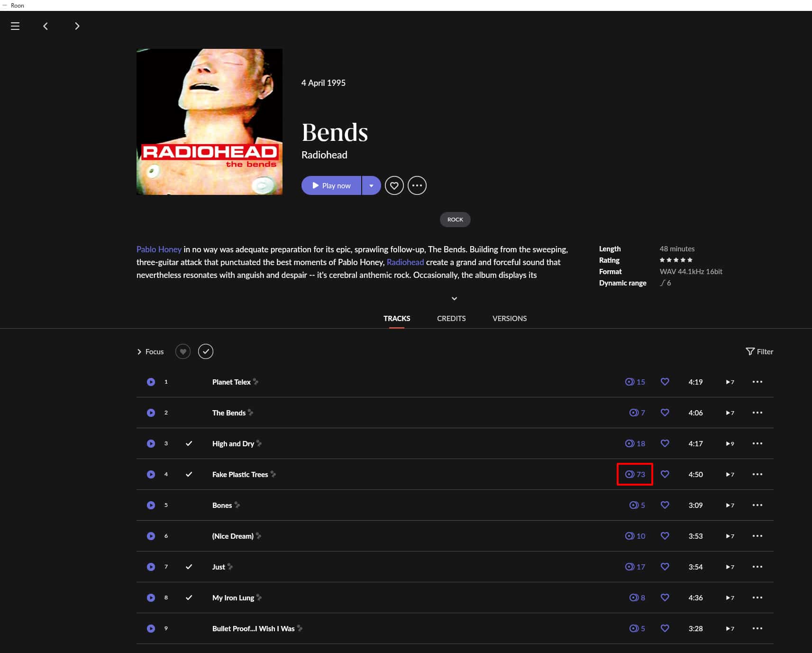Open album more options ellipsis button
The width and height of the screenshot is (812, 653).
click(x=417, y=185)
